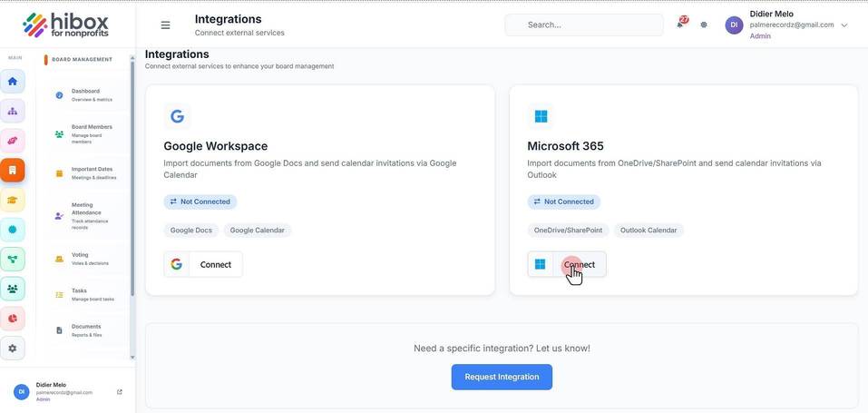The image size is (868, 413).
Task: Focus the Search input field
Action: pos(584,25)
